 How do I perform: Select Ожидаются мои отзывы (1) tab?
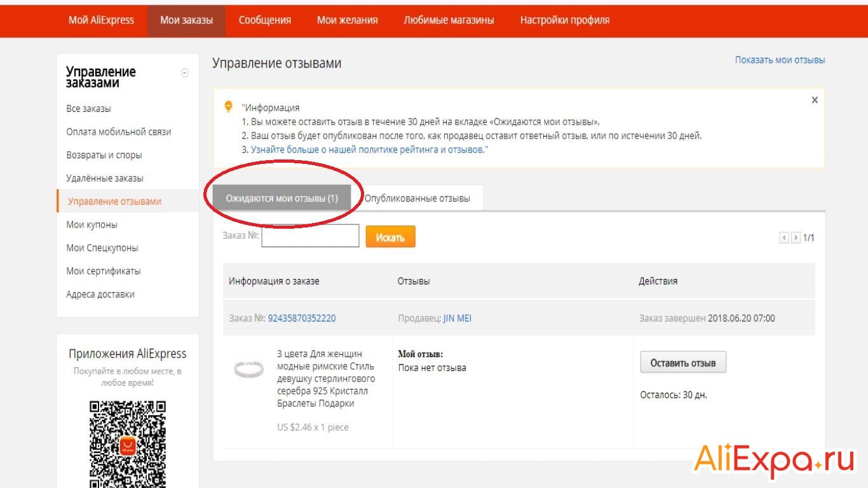(281, 198)
